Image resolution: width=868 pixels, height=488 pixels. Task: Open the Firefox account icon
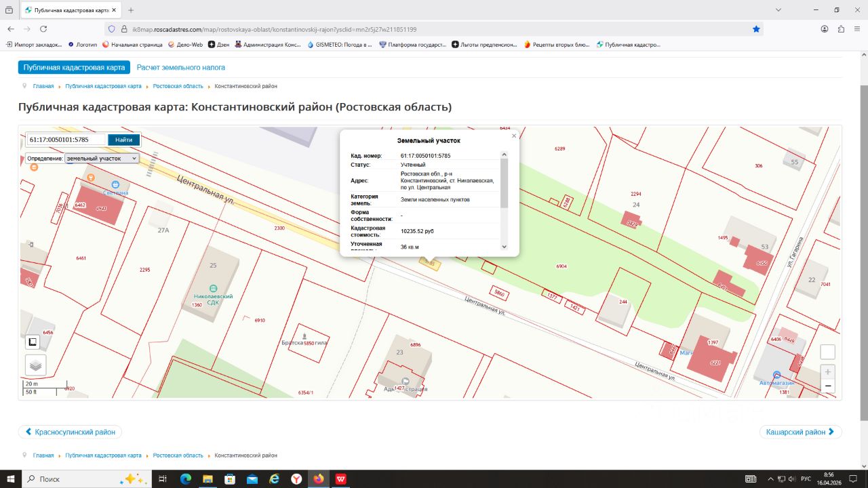(825, 29)
